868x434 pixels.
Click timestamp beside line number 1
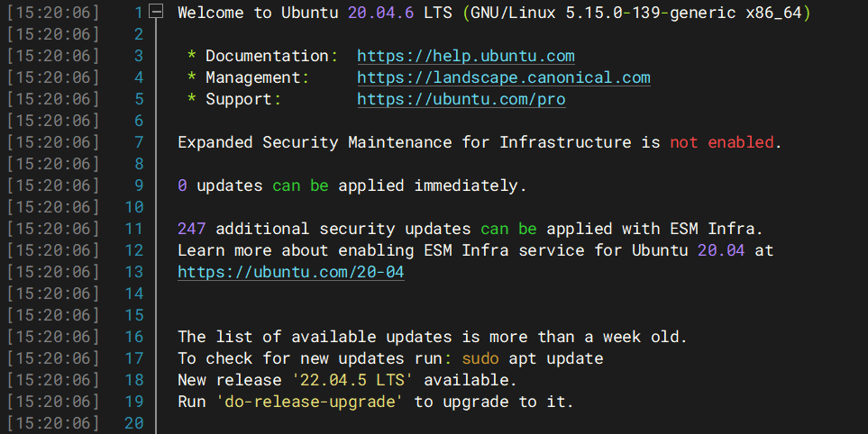52,13
